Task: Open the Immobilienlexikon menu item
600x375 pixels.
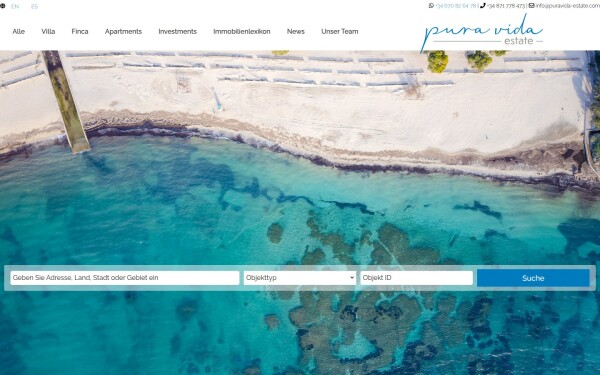Action: [242, 31]
